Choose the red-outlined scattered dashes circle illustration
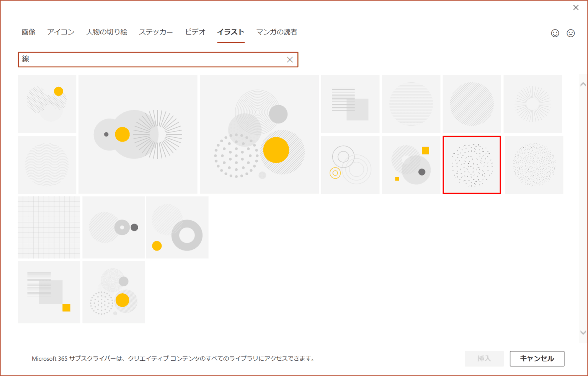This screenshot has height=376, width=588. [x=472, y=165]
